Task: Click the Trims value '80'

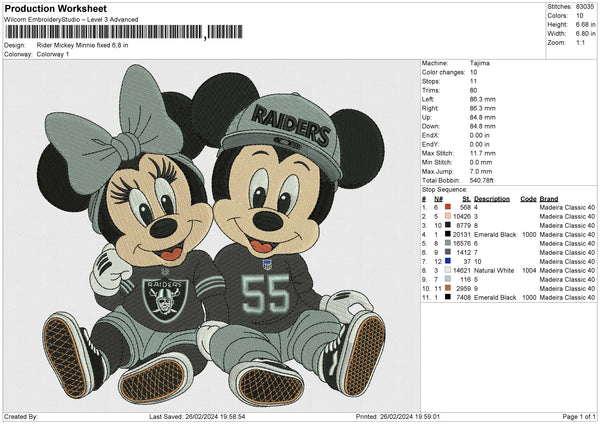Action: click(473, 90)
